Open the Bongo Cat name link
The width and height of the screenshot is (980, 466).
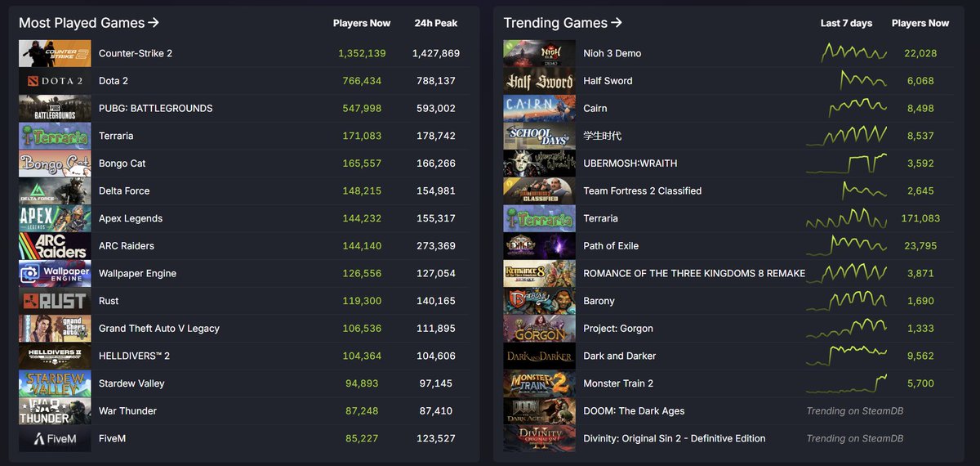[122, 164]
